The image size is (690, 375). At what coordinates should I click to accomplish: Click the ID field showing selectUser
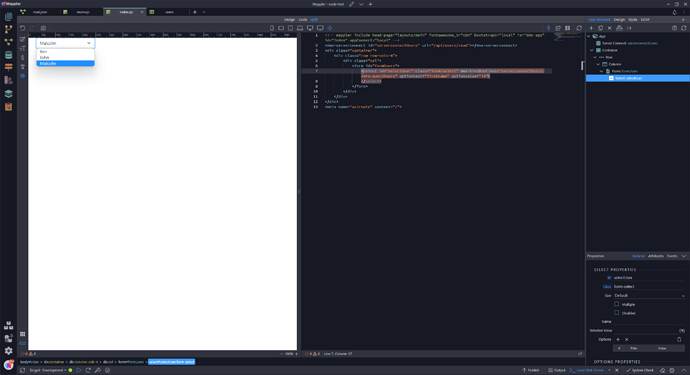pyautogui.click(x=650, y=278)
